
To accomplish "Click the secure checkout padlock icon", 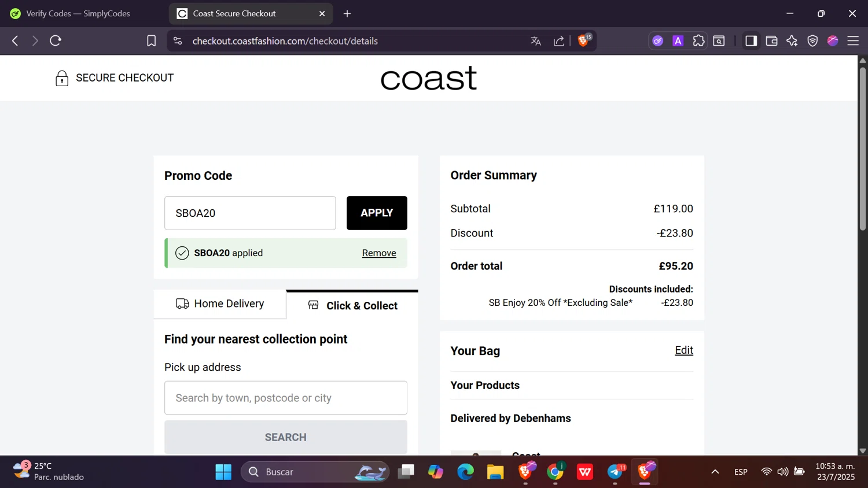I will [62, 78].
